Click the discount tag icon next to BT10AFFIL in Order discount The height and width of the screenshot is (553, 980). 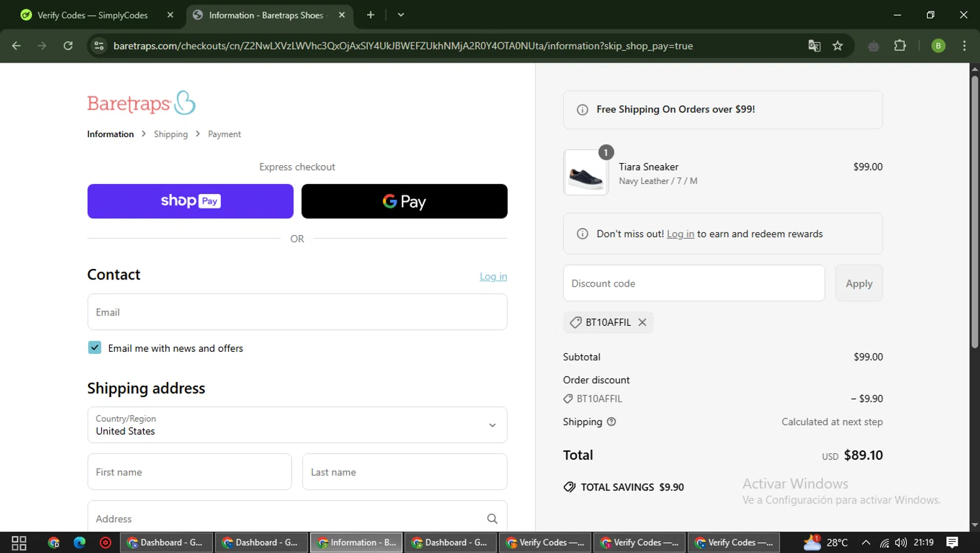point(568,399)
